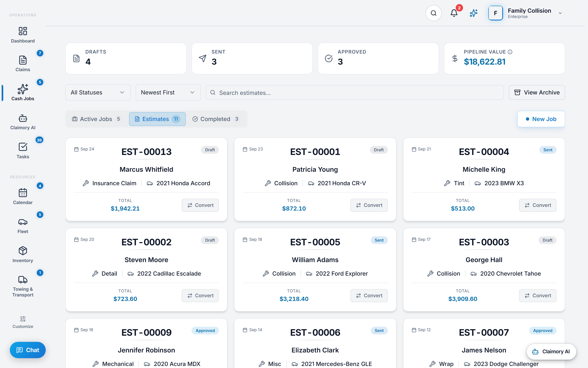Open the Chat button

click(28, 350)
